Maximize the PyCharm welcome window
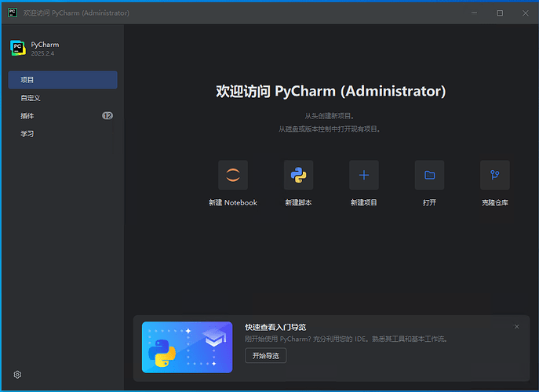 (x=500, y=13)
